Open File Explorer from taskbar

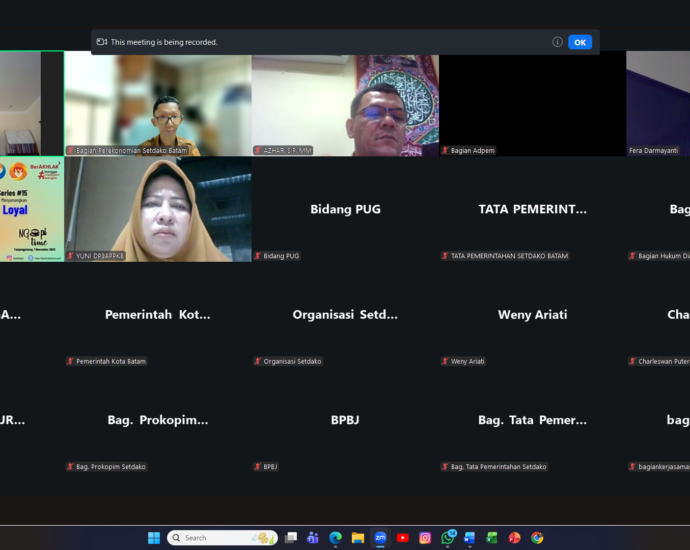coord(358,538)
